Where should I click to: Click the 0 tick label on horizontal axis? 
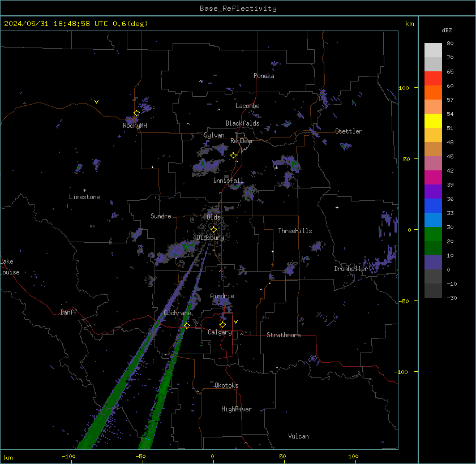(x=212, y=456)
